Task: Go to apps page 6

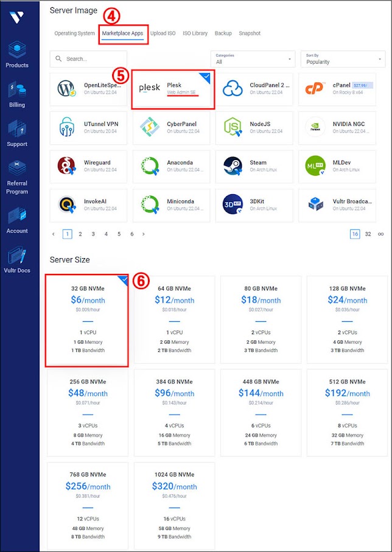Action: (132, 234)
